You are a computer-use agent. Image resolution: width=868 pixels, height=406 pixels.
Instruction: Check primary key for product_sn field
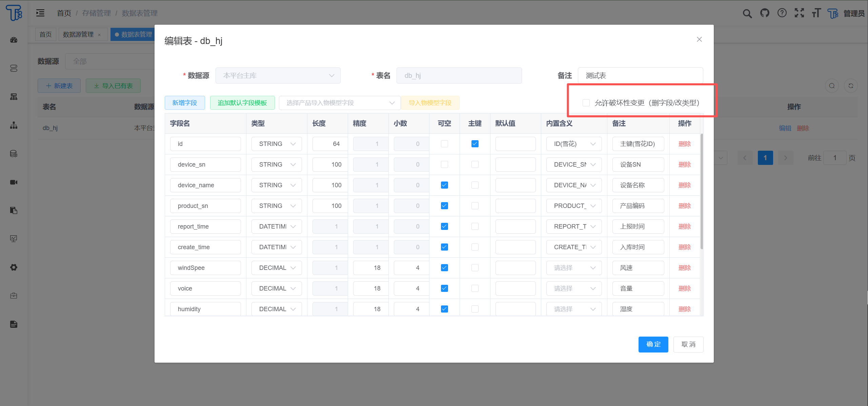475,206
